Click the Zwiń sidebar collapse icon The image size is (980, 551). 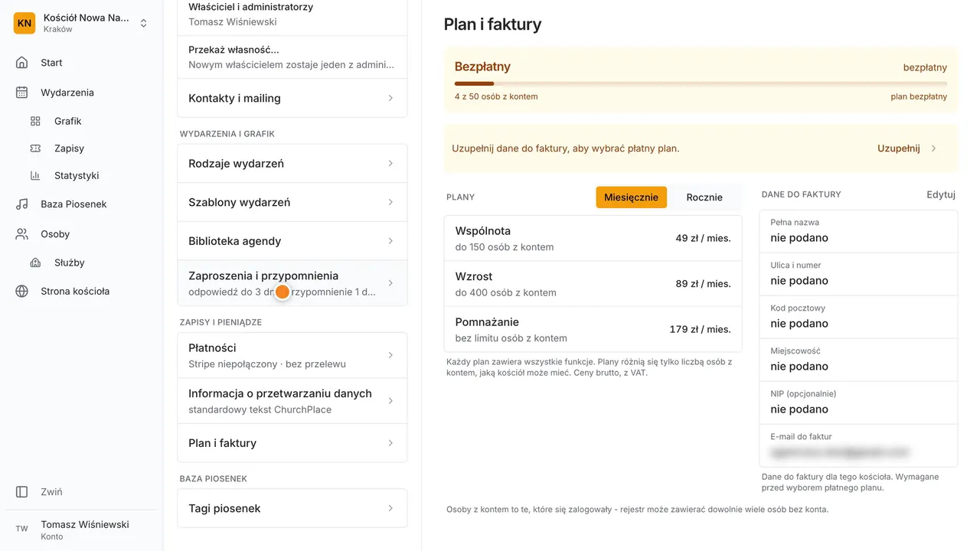pos(22,492)
